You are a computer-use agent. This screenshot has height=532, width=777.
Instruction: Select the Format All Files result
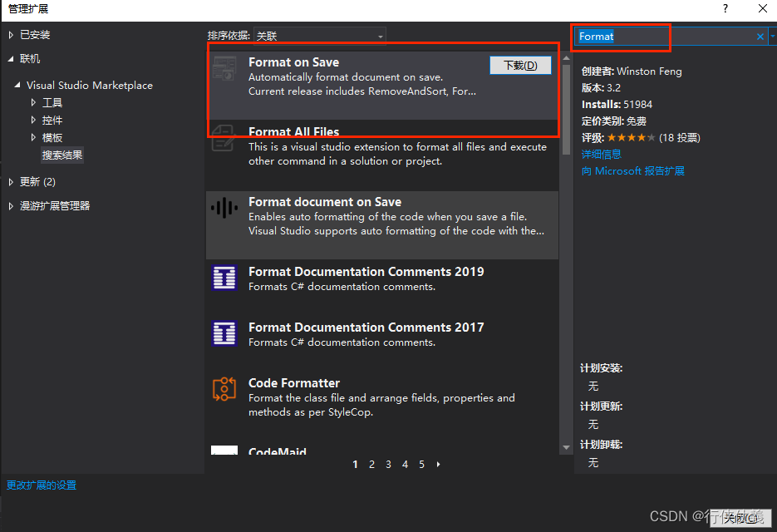[382, 155]
